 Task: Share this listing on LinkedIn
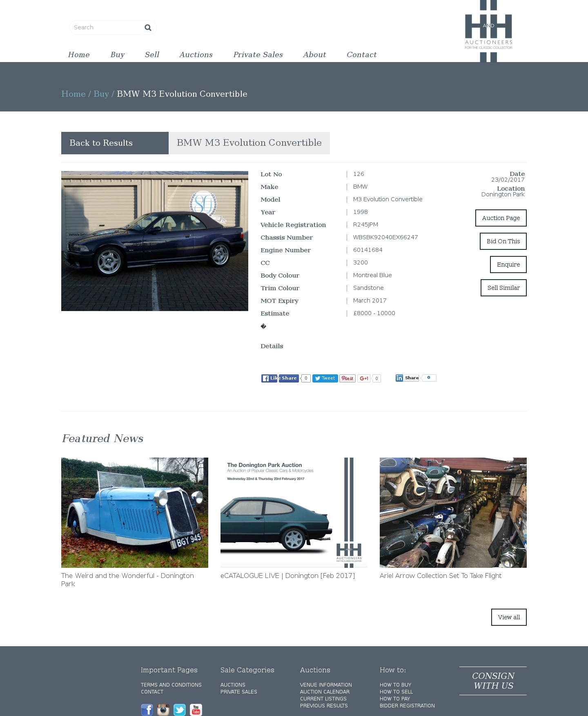(407, 378)
